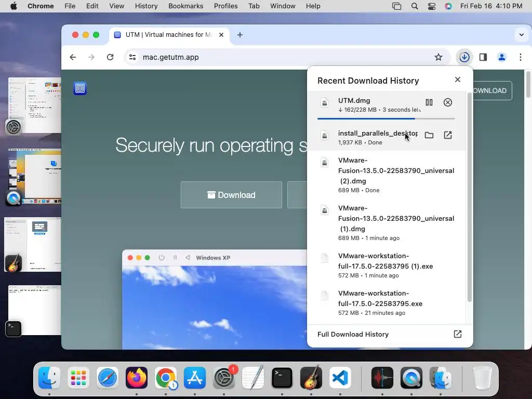This screenshot has width=532, height=399.
Task: Open Visual Studio Code from the Dock
Action: [340, 378]
